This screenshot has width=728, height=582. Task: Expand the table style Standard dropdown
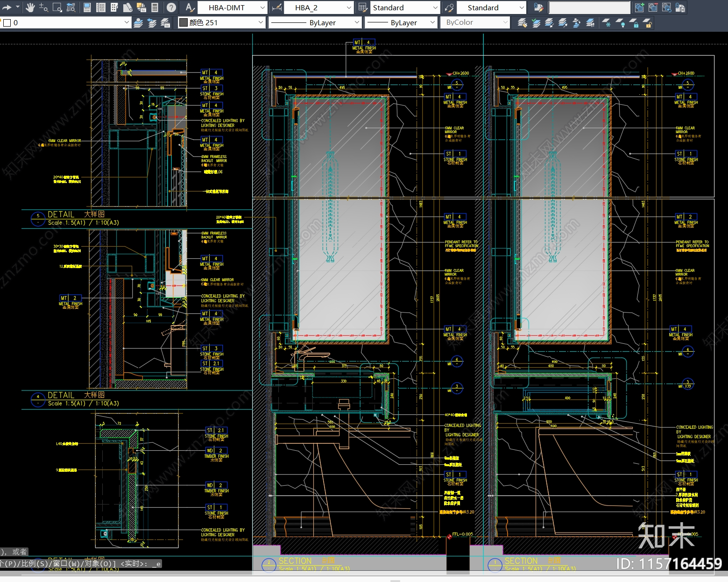point(435,7)
